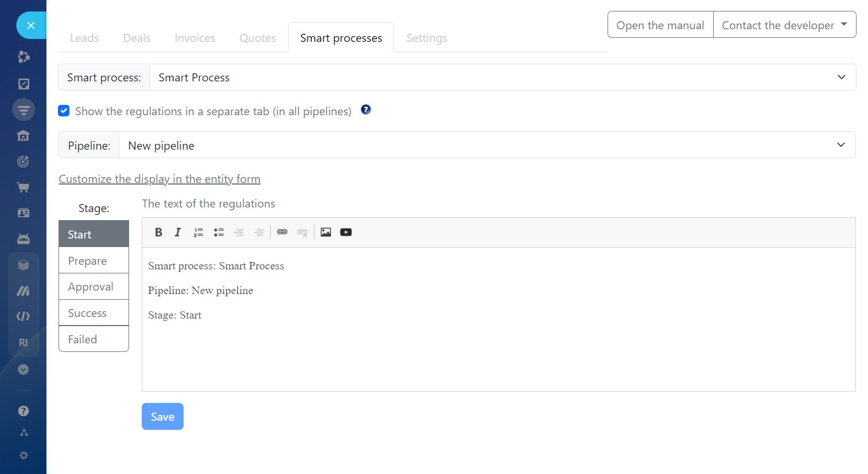Click the Save button
This screenshot has height=474, width=868.
click(x=162, y=417)
